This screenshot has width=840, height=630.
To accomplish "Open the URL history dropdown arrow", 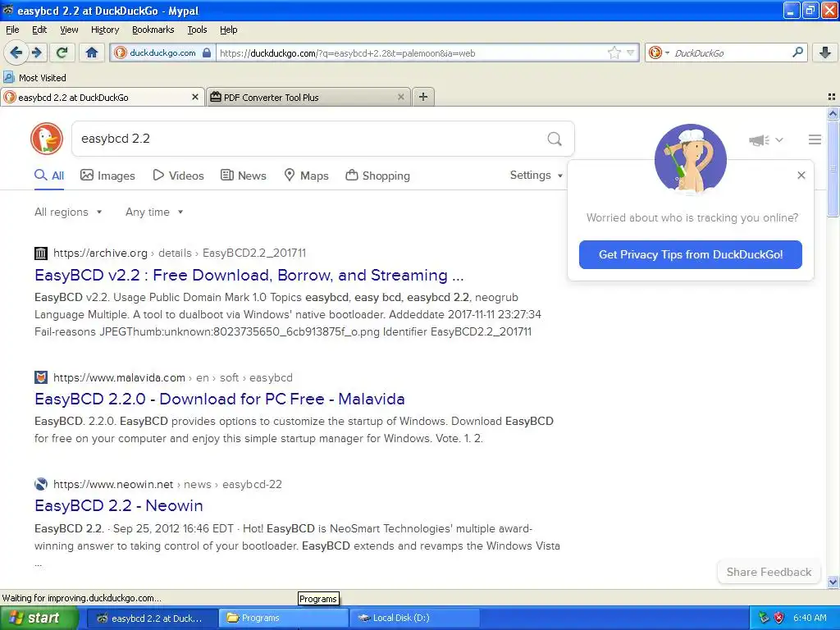I will [x=630, y=52].
